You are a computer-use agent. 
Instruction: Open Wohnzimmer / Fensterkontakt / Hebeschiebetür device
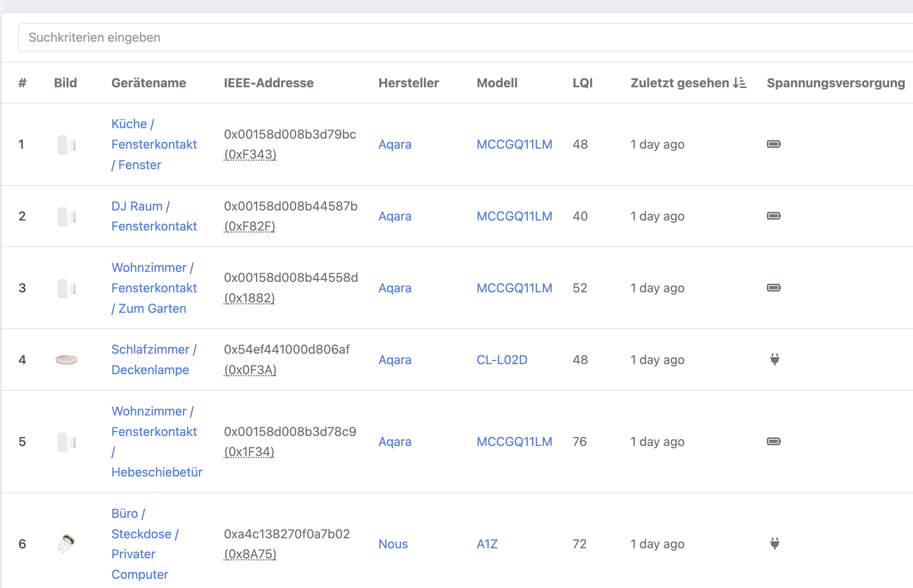pos(157,441)
